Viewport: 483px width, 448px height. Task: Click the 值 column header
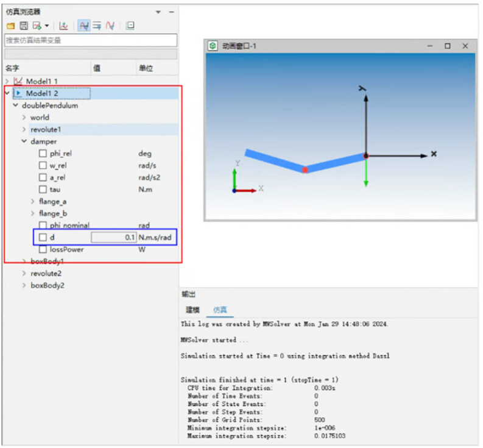coord(97,68)
